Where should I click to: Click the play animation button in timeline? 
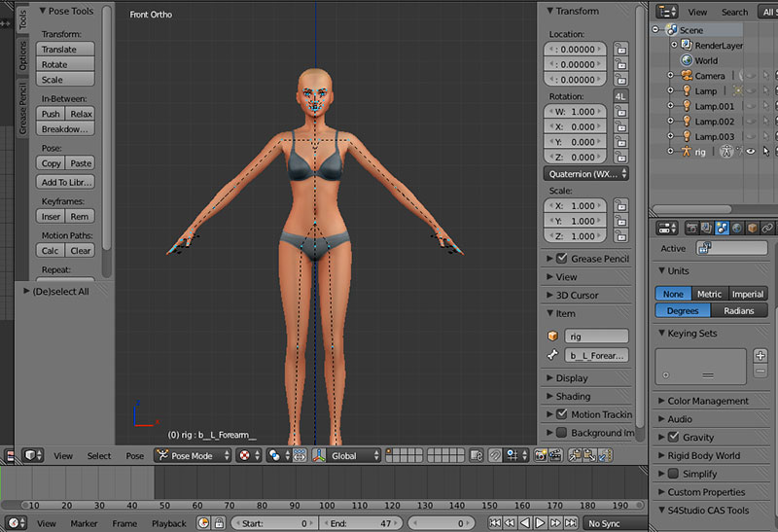(x=539, y=523)
